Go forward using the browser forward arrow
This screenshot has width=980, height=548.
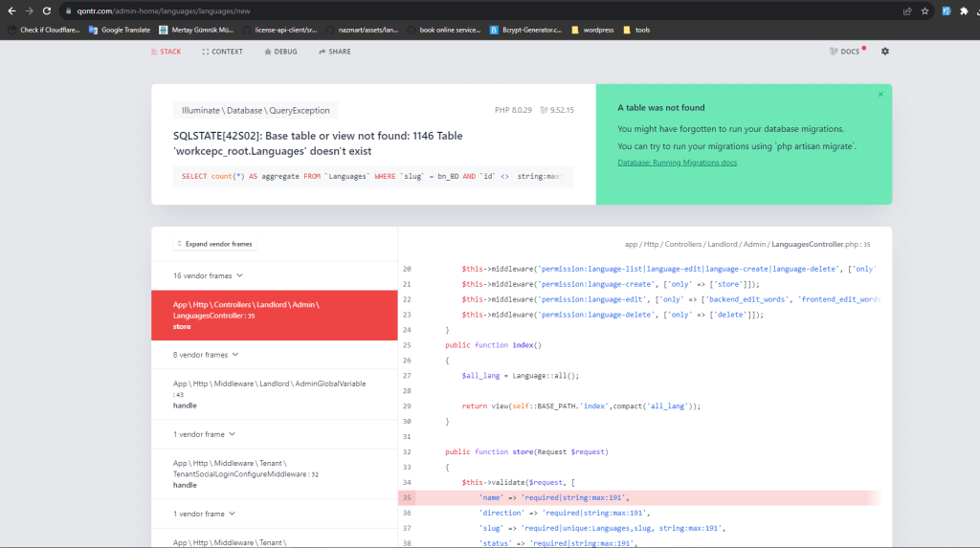pyautogui.click(x=29, y=11)
